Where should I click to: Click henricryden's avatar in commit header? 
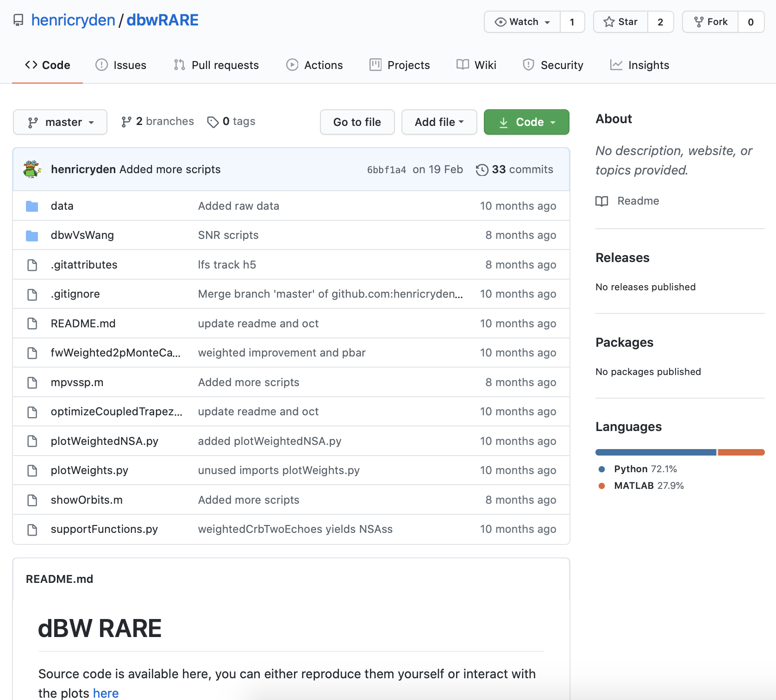[x=32, y=169]
